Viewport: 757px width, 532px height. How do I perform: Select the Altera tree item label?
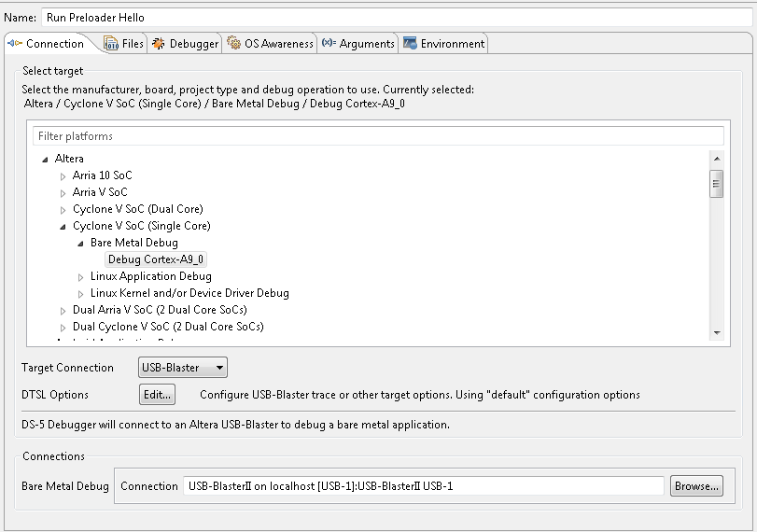click(69, 159)
